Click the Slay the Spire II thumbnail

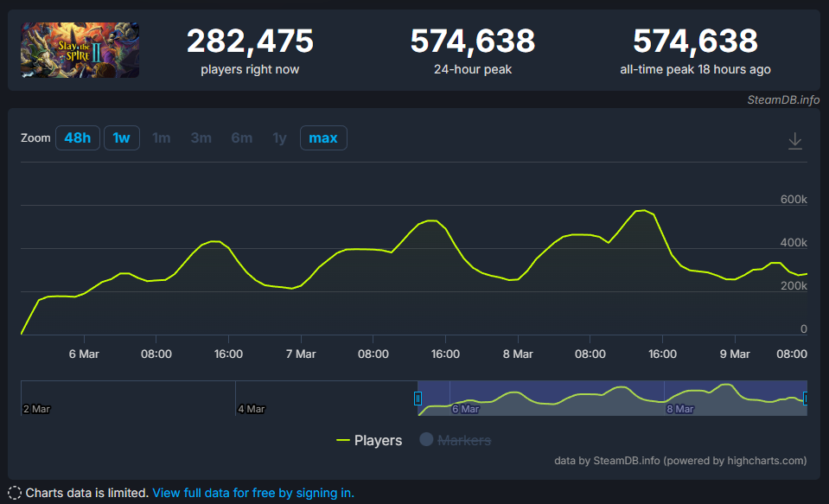click(80, 50)
